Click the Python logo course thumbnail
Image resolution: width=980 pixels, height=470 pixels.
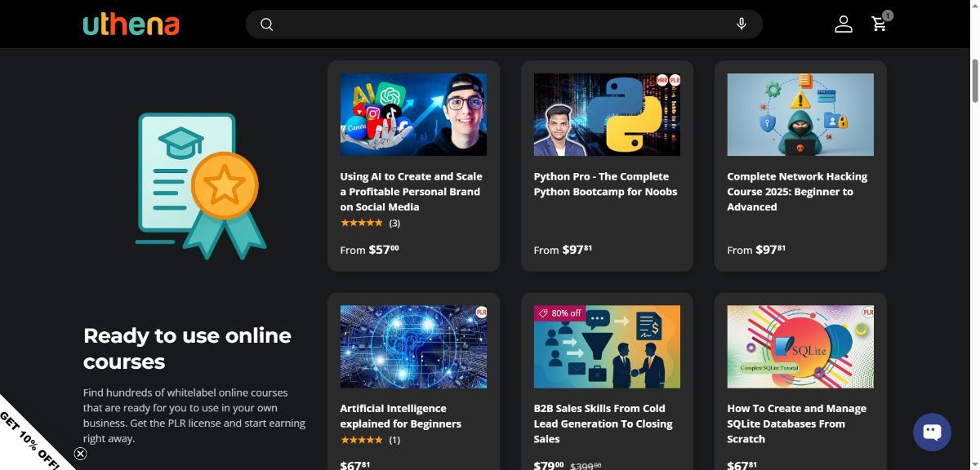(x=607, y=115)
